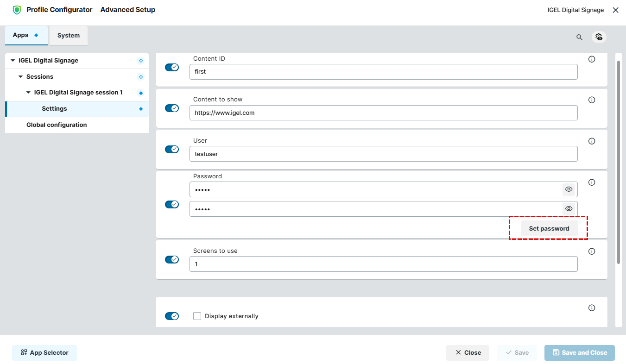626x364 pixels.
Task: Show info for Screens to use setting
Action: click(x=592, y=251)
